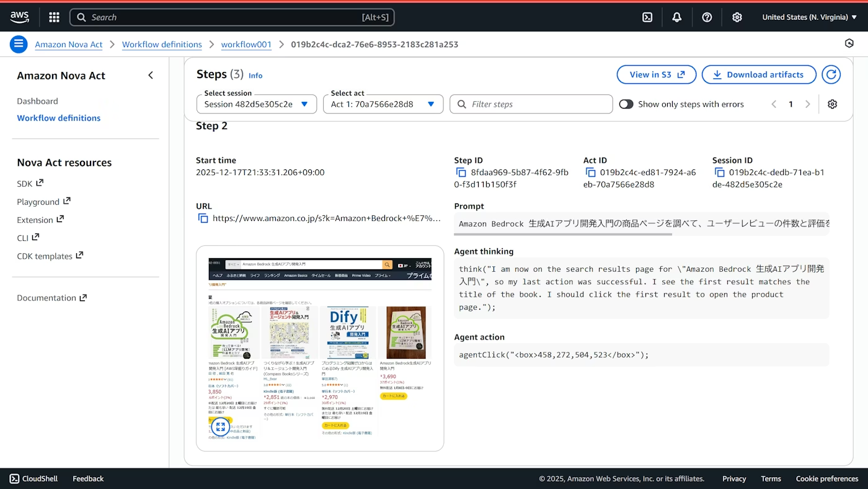Click the View in S3 button

click(657, 74)
